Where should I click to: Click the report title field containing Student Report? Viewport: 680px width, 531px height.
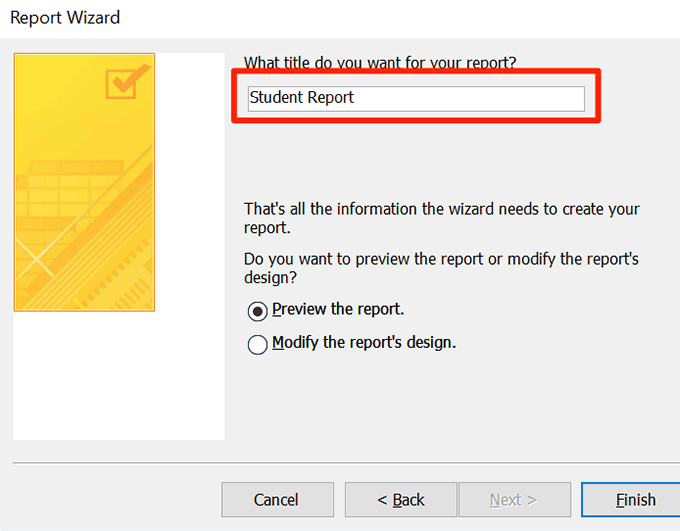pyautogui.click(x=416, y=98)
